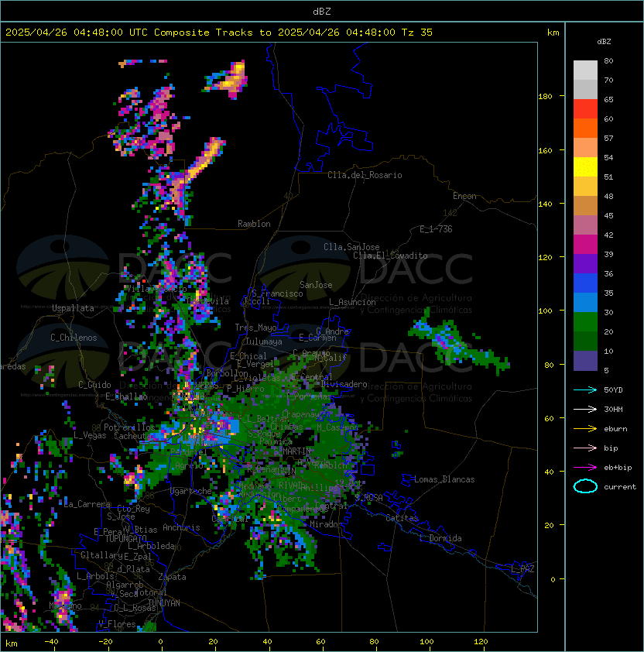Click the Tres_Mayo map label
This screenshot has width=644, height=652.
tap(255, 328)
